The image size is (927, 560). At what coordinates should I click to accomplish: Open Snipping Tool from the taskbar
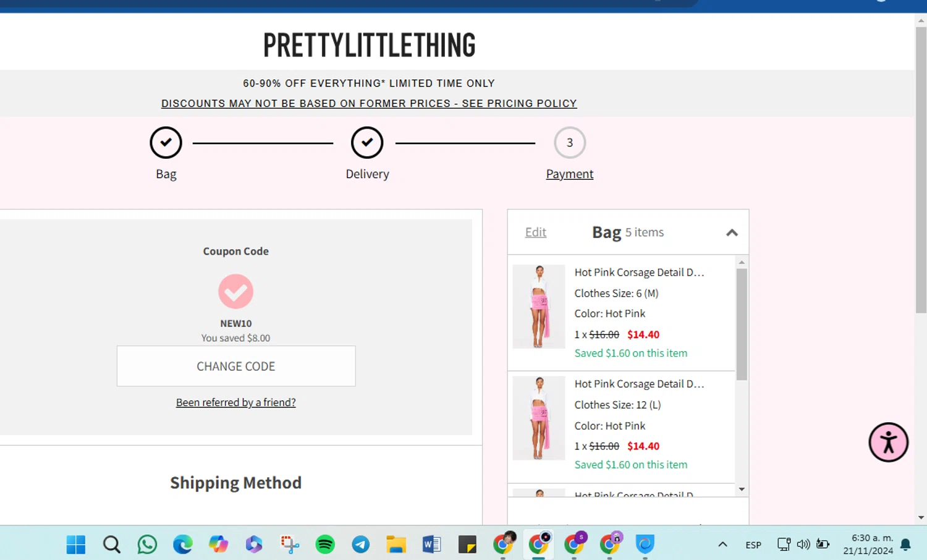(289, 545)
